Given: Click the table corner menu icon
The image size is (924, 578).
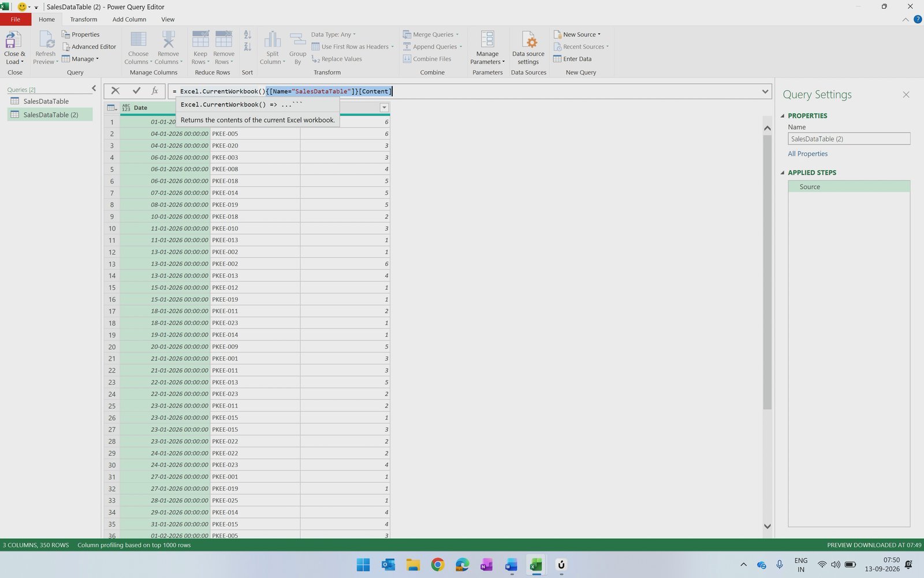Looking at the screenshot, I should 112,108.
